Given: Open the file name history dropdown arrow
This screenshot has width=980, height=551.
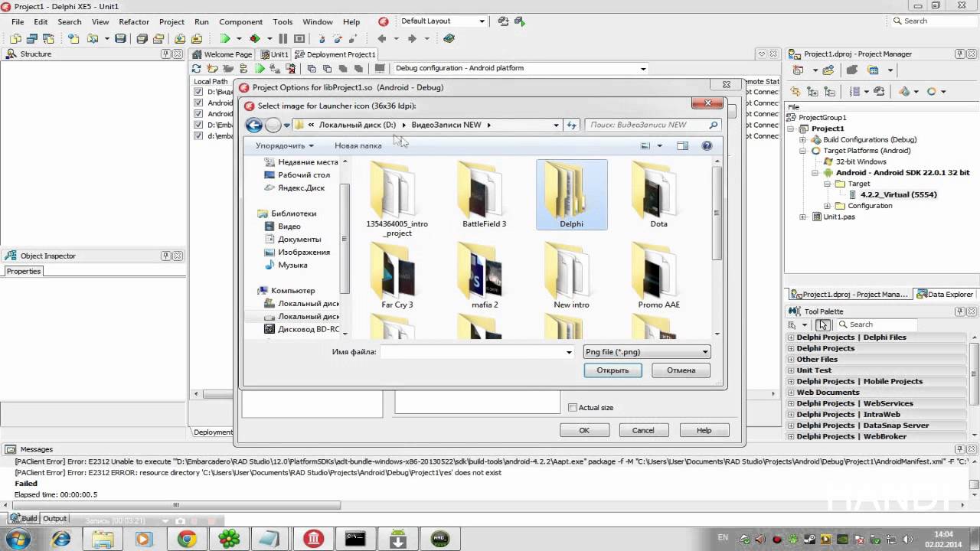Looking at the screenshot, I should coord(569,352).
